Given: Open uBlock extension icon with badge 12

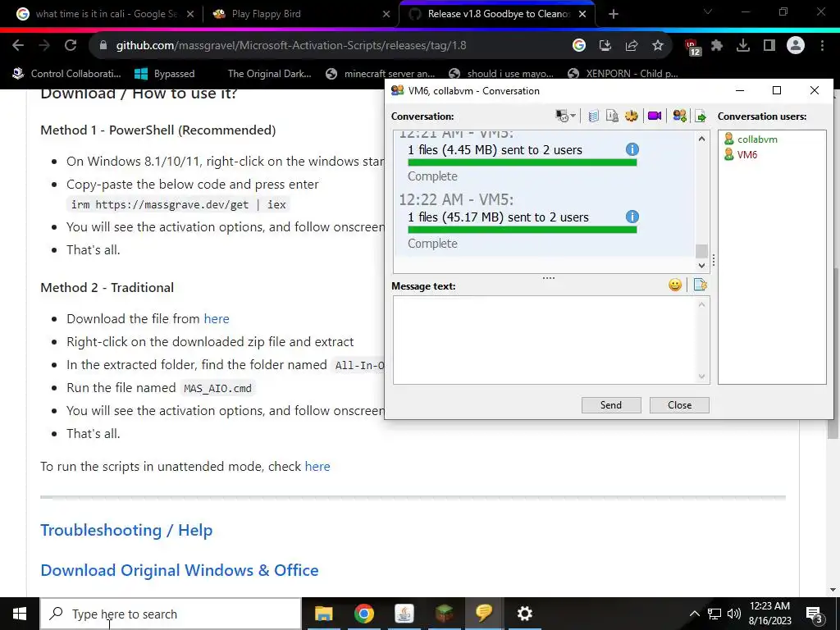Looking at the screenshot, I should tap(692, 47).
